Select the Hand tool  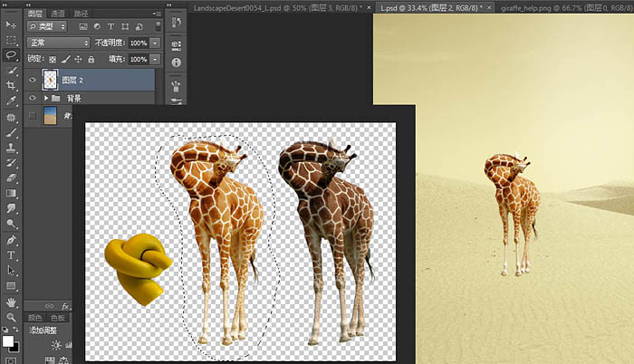(12, 302)
